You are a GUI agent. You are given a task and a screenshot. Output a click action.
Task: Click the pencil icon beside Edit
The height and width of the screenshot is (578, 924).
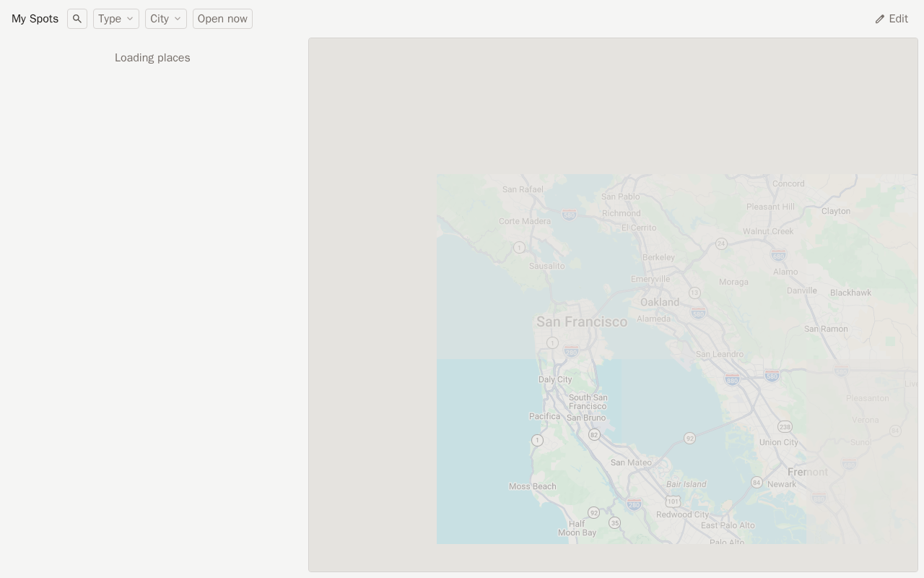pyautogui.click(x=879, y=20)
